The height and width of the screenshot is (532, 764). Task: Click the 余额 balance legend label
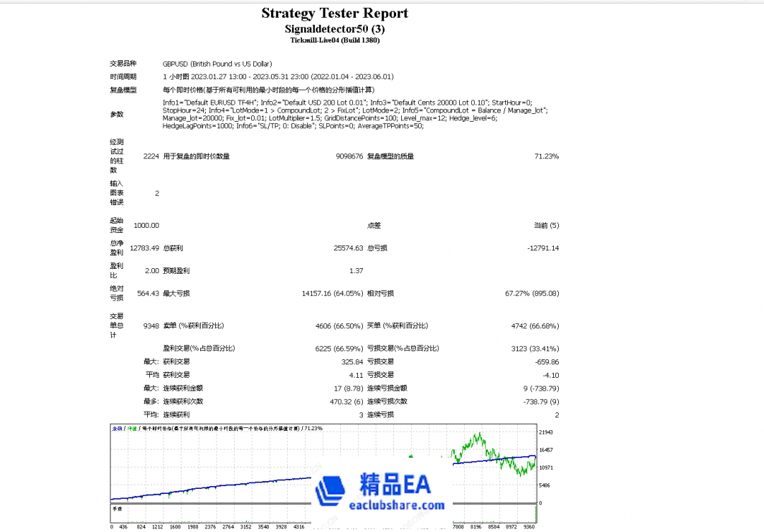(x=117, y=428)
